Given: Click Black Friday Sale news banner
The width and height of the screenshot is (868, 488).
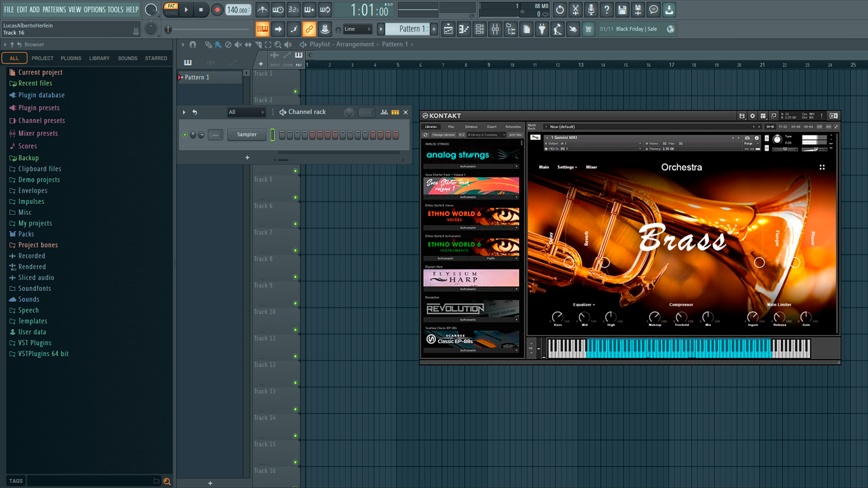Looking at the screenshot, I should click(636, 29).
